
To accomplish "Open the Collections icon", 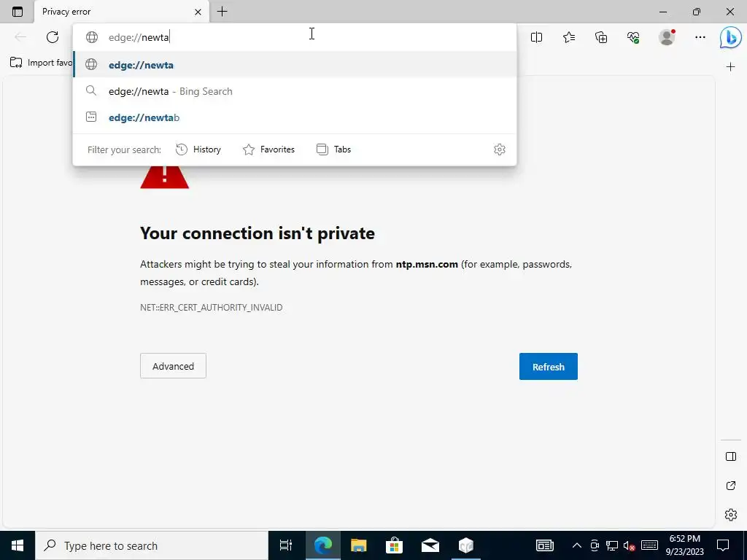I will pos(601,37).
